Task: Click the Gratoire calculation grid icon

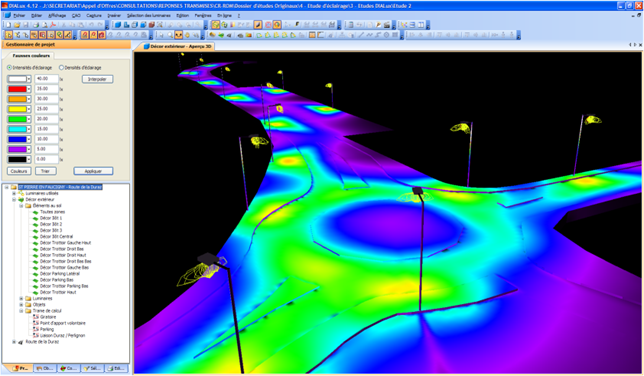Action: [36, 317]
